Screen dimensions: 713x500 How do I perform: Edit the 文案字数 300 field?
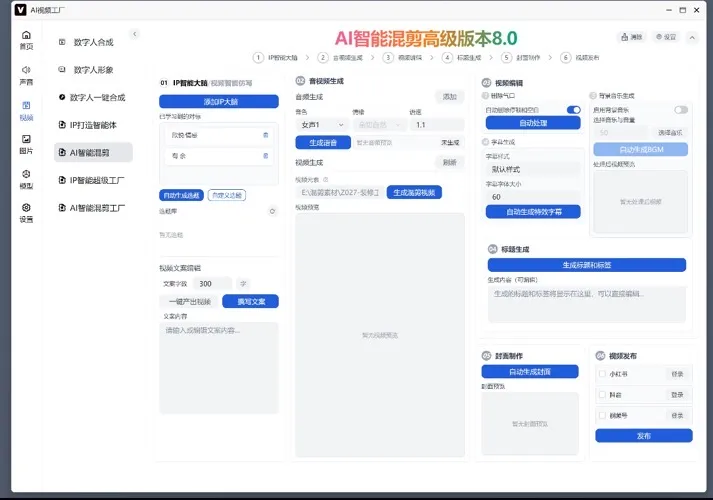click(212, 284)
